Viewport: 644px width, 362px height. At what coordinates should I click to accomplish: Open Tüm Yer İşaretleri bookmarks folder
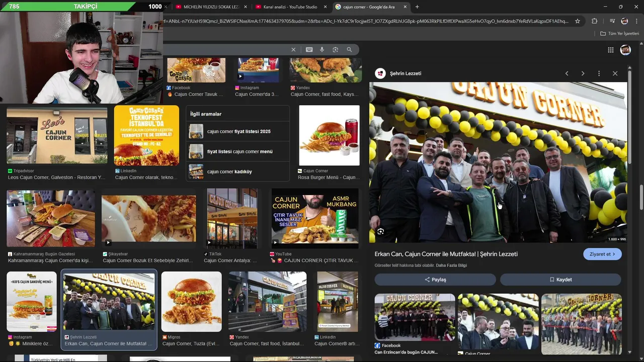coord(619,34)
